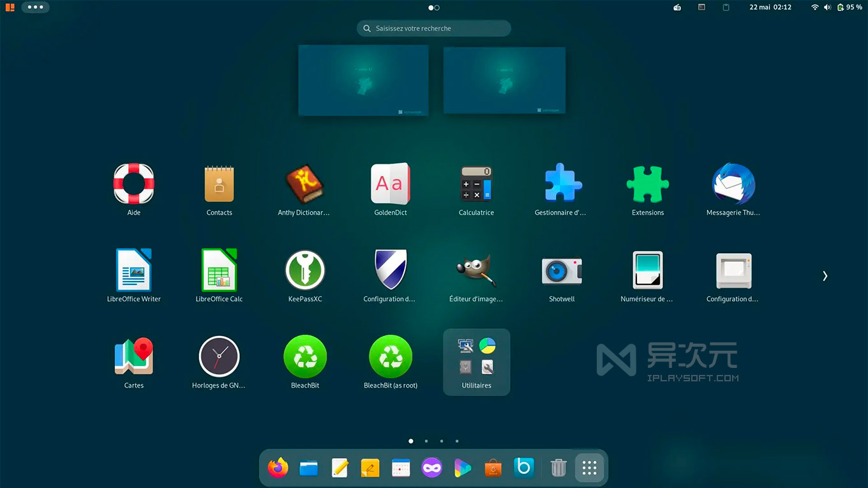Select the second workspace thumbnail

pyautogui.click(x=504, y=80)
